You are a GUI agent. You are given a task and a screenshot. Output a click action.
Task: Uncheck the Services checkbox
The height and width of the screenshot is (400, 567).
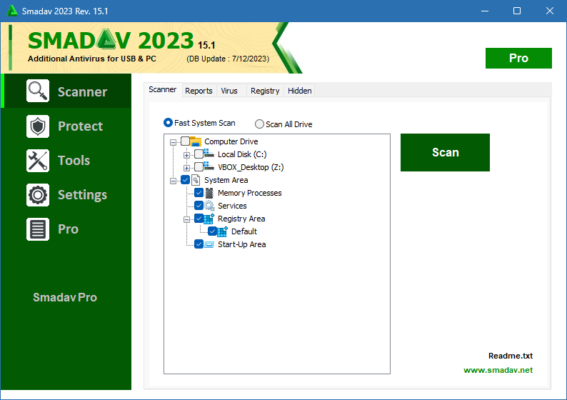[199, 206]
